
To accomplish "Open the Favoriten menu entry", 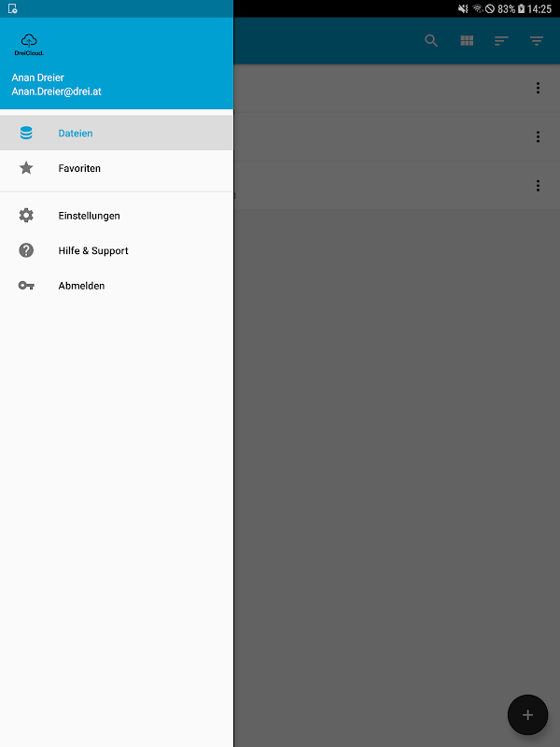I will [116, 168].
